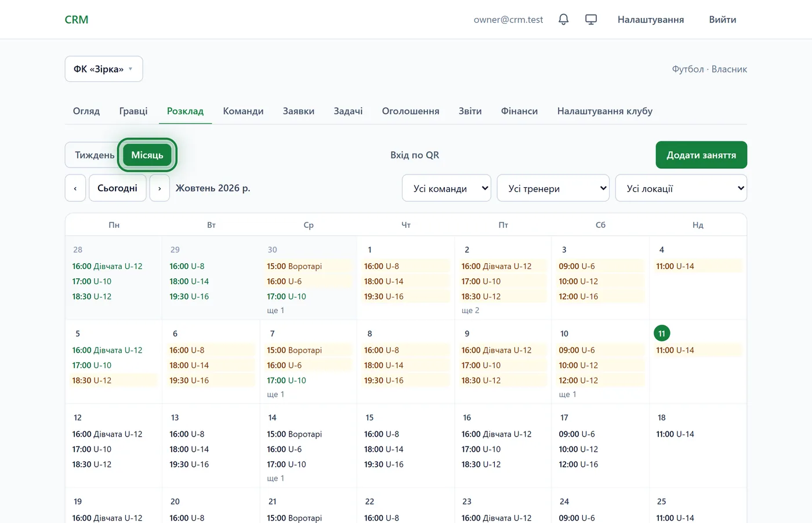Click the monitor display icon
This screenshot has height=523, width=812.
tap(591, 20)
